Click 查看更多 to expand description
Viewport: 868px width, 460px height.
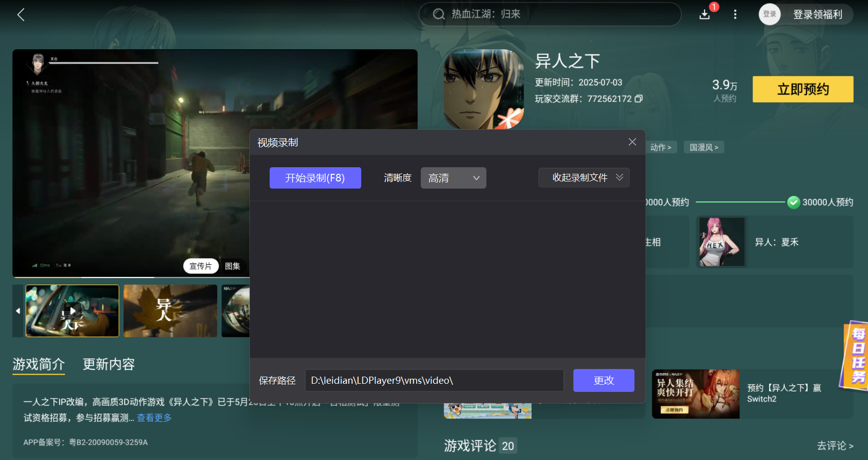154,418
